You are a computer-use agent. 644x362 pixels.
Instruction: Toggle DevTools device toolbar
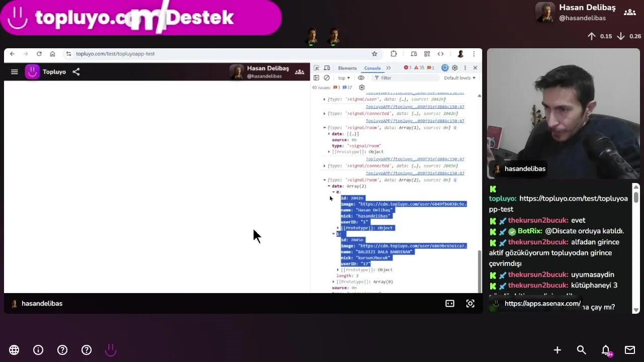click(x=327, y=68)
